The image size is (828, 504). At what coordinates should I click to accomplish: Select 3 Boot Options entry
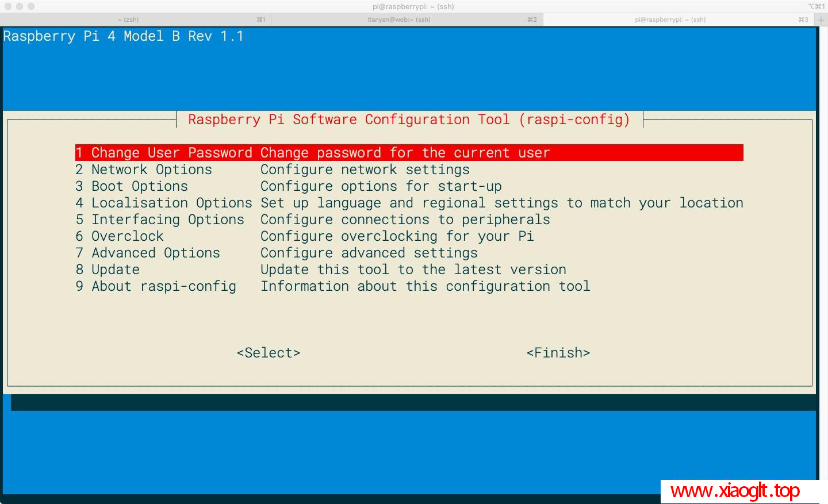[132, 186]
